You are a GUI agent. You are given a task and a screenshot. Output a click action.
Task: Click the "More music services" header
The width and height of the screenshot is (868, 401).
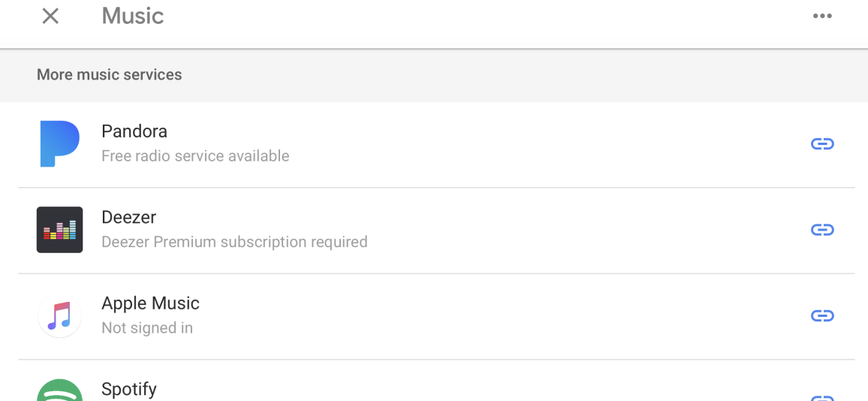point(110,75)
